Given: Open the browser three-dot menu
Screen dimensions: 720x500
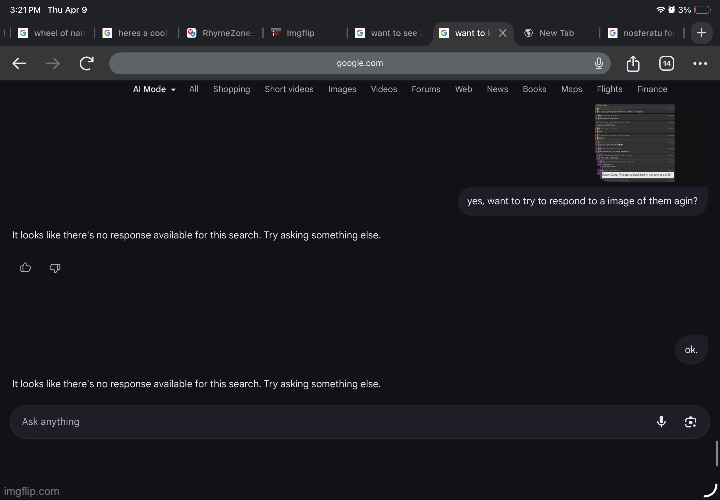Looking at the screenshot, I should [700, 63].
